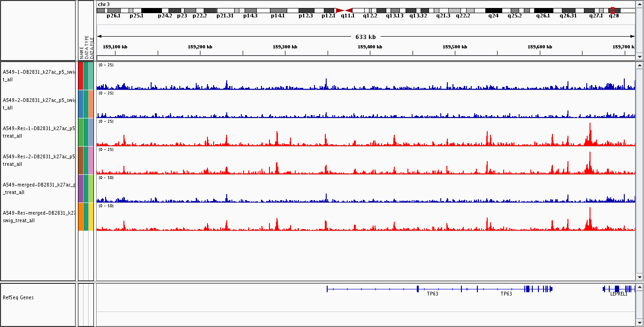Click the p14.1 cytoband on the ideogram

tap(278, 10)
